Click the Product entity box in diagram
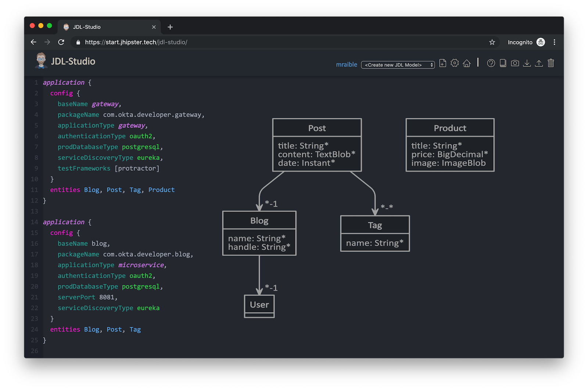The width and height of the screenshot is (588, 390). point(450,145)
